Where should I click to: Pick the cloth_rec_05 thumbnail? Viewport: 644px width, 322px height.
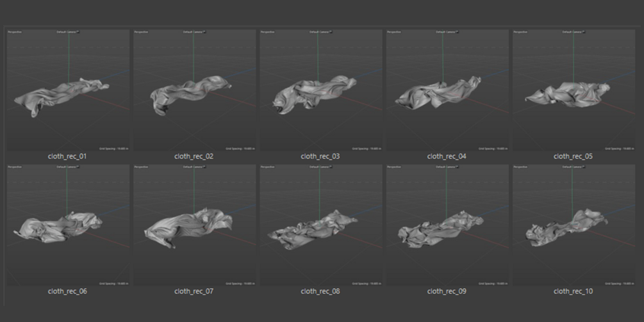(x=574, y=90)
